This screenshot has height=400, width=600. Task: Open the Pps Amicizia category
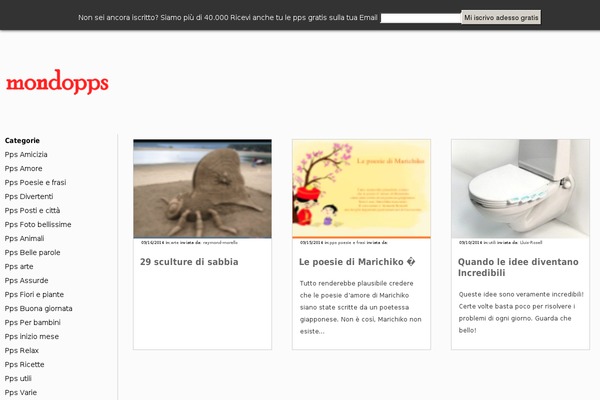coord(26,155)
